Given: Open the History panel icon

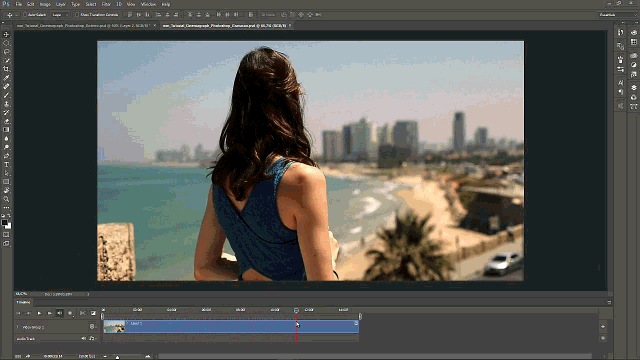Looking at the screenshot, I should (x=620, y=33).
